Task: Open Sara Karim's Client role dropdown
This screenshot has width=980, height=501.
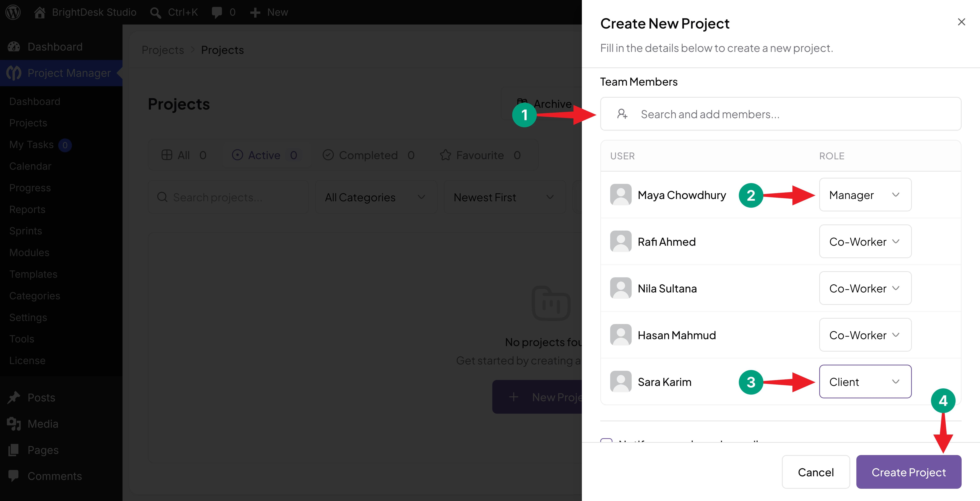Action: [865, 381]
